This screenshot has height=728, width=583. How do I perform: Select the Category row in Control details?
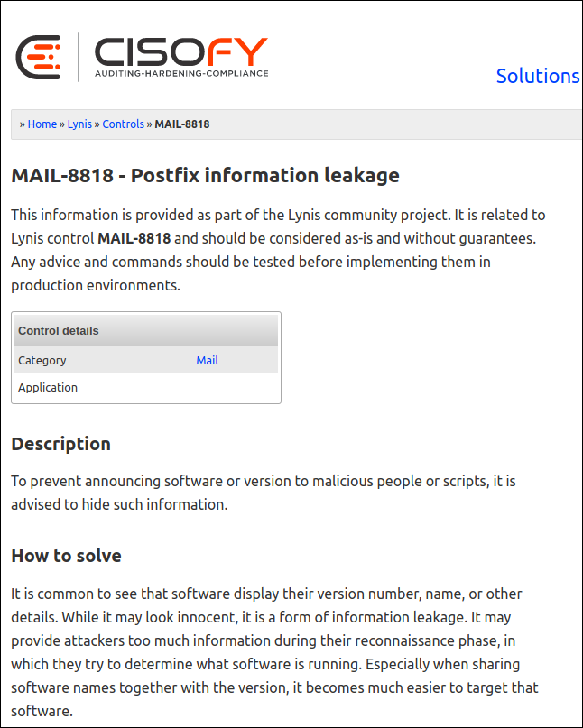42,360
